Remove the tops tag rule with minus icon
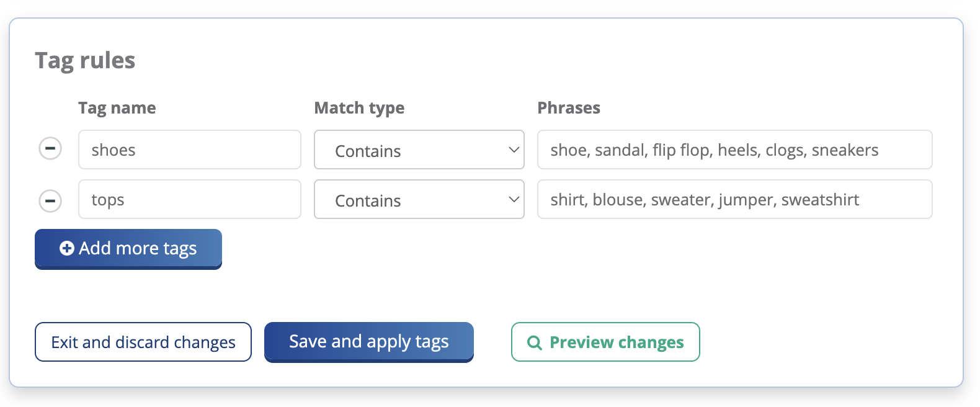This screenshot has width=980, height=407. pyautogui.click(x=50, y=201)
